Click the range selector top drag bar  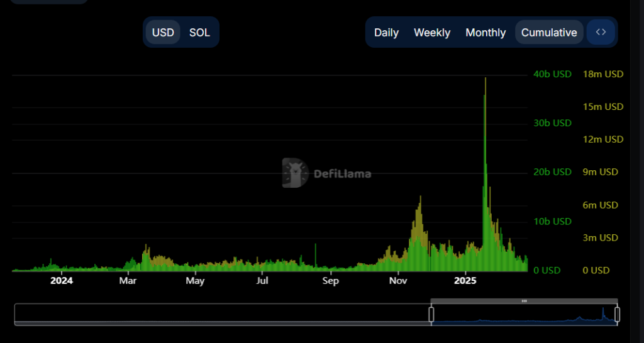[524, 301]
